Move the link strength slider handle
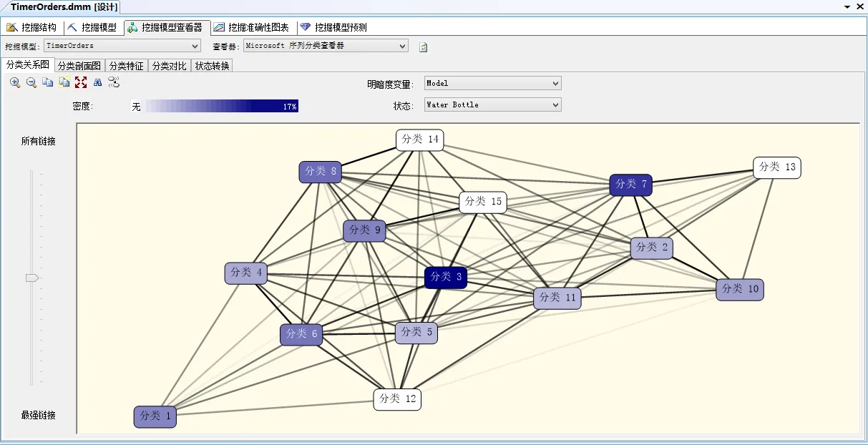The width and height of the screenshot is (868, 445). pos(32,278)
